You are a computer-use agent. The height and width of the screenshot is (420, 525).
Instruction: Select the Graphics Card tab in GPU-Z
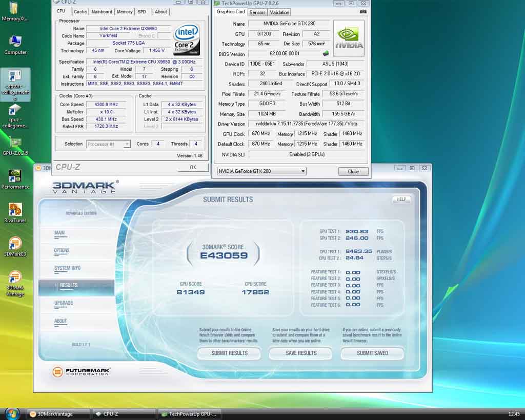click(x=231, y=12)
